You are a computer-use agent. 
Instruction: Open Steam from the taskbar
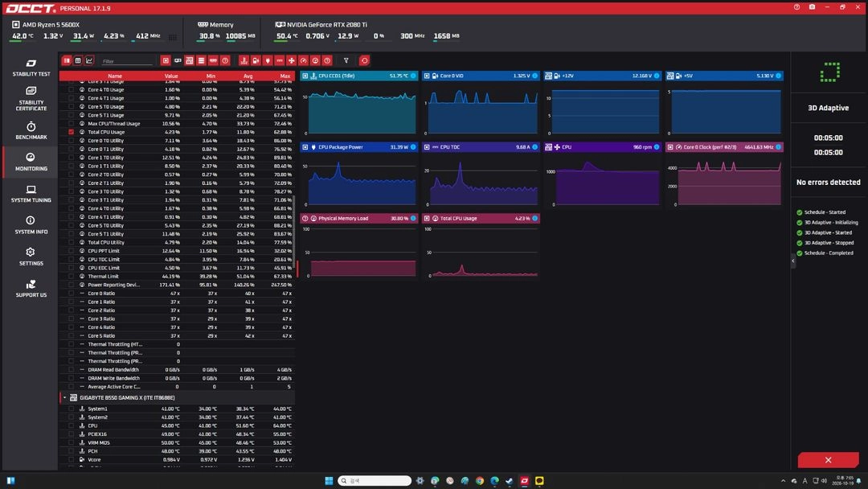[x=510, y=480]
